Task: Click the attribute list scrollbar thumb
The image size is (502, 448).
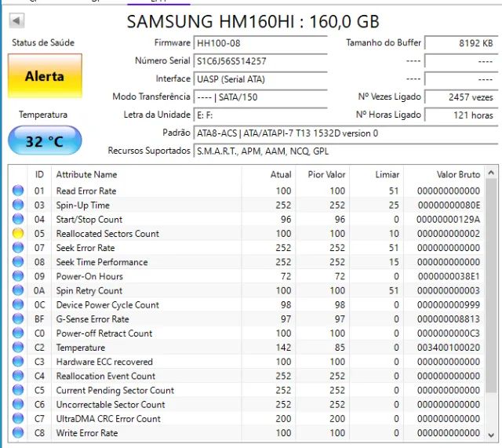Action: click(x=491, y=286)
